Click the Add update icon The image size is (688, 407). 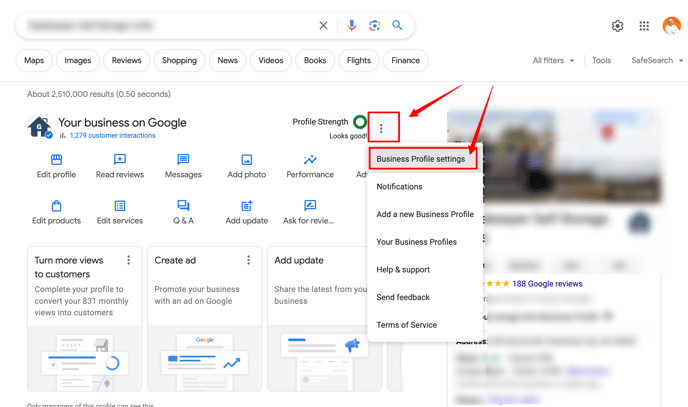tap(247, 205)
